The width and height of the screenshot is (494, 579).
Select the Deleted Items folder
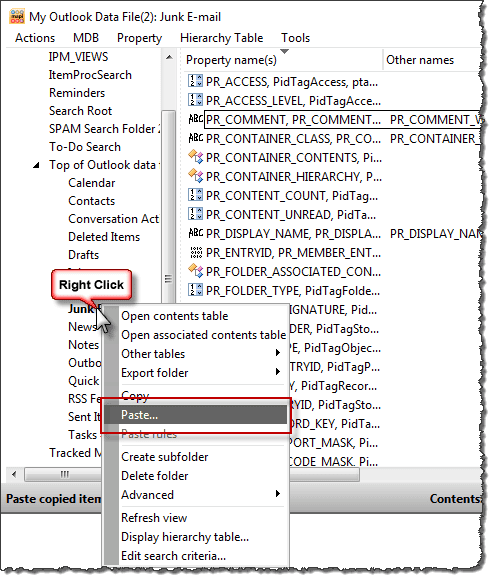pos(104,237)
